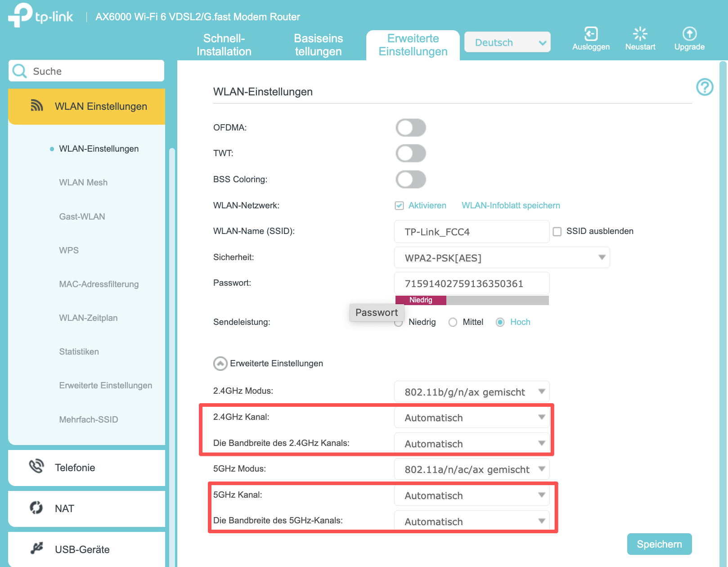Open the 5GHz Kanal dropdown

tap(472, 495)
